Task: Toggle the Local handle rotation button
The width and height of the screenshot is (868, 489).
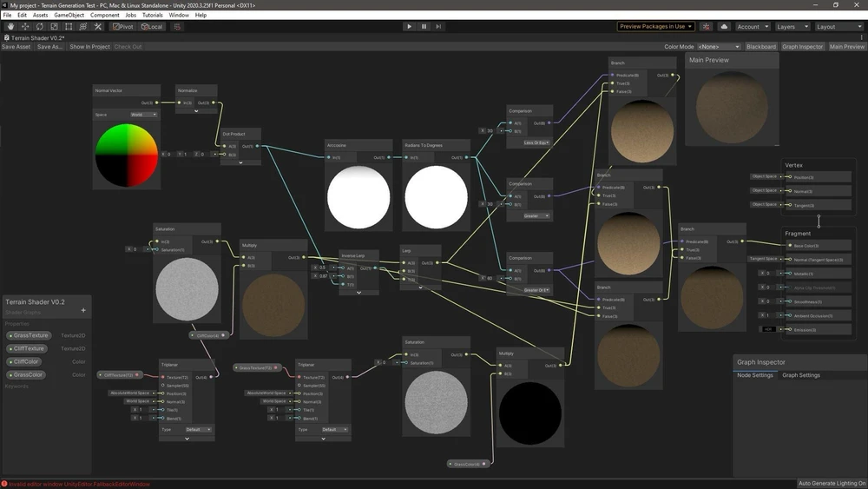Action: click(152, 27)
